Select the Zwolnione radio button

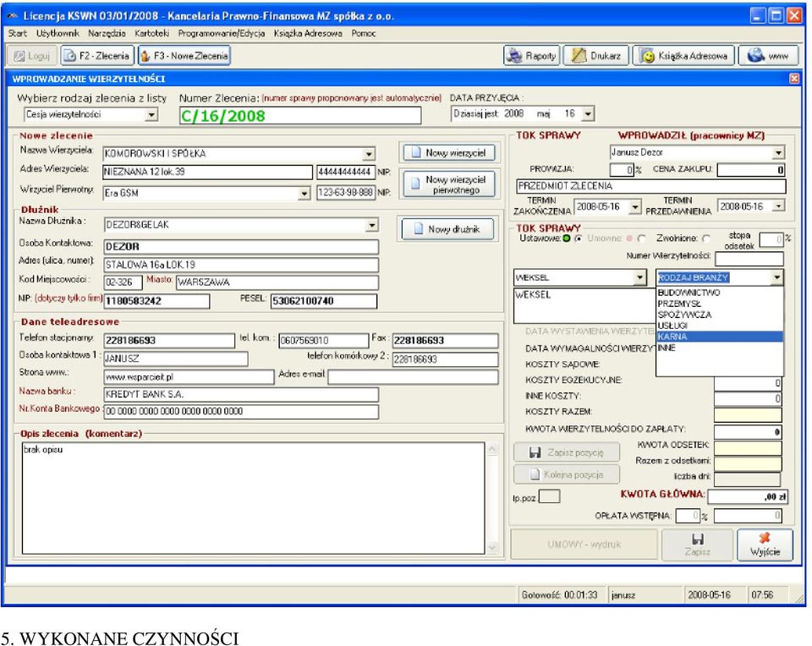tap(705, 238)
